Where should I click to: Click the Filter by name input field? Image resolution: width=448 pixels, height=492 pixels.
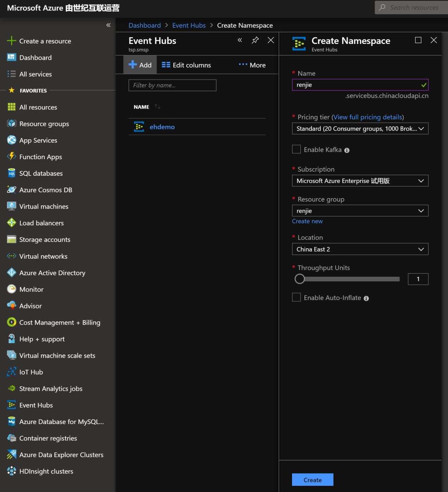172,85
